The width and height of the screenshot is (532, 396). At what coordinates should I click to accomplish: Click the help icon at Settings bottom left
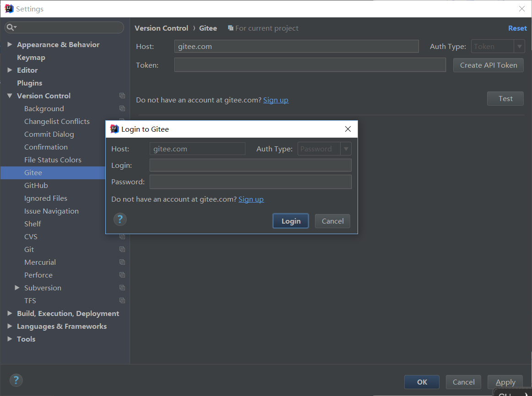coord(16,380)
